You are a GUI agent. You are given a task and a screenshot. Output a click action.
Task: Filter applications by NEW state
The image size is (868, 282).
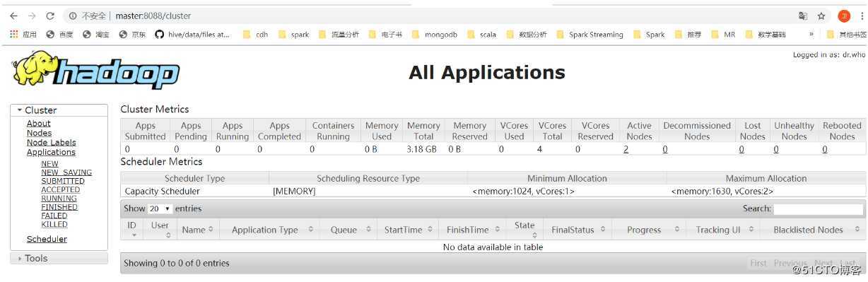(49, 164)
